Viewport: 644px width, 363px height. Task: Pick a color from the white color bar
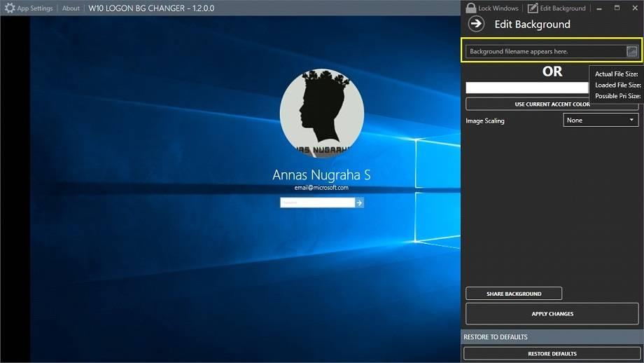(527, 88)
